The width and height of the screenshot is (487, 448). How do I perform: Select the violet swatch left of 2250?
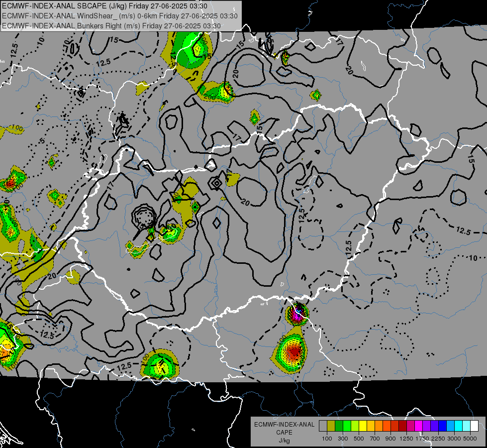(x=435, y=426)
